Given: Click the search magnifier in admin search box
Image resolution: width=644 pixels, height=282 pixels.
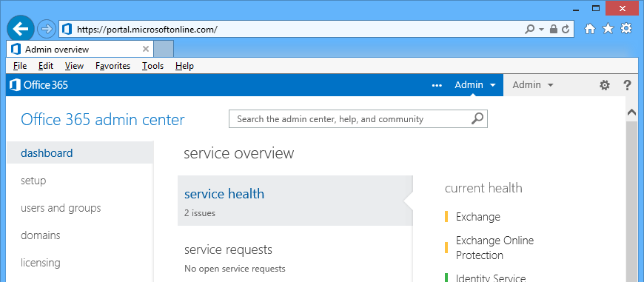Looking at the screenshot, I should click(x=477, y=119).
